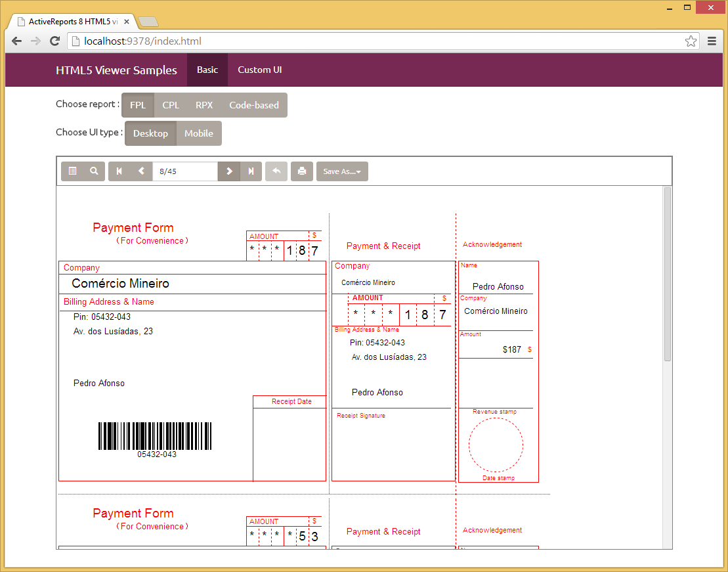The image size is (728, 572).
Task: Select the RPX report option
Action: [x=204, y=105]
